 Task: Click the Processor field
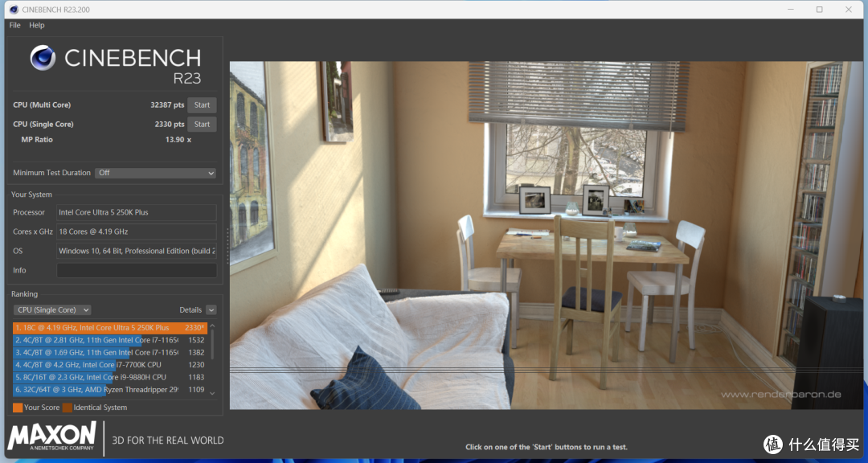[136, 212]
